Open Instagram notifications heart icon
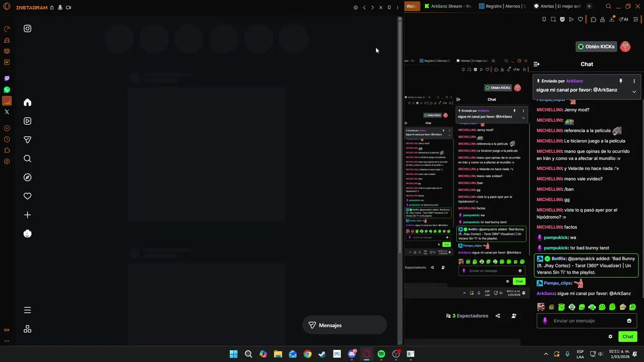The height and width of the screenshot is (362, 644). pos(28,196)
